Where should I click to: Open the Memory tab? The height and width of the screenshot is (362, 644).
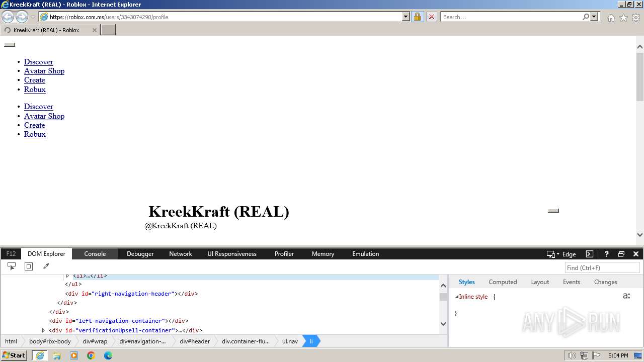tap(323, 254)
